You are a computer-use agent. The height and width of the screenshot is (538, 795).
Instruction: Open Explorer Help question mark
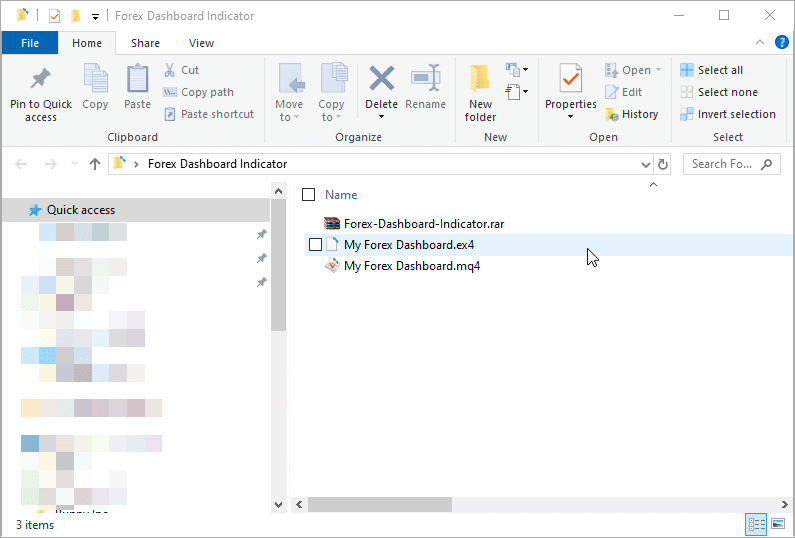point(781,43)
